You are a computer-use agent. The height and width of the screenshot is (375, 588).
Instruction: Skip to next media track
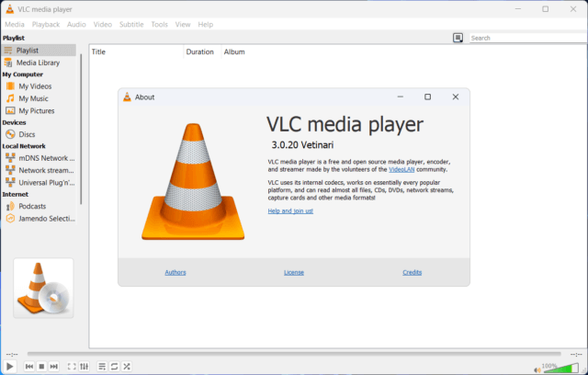[54, 367]
